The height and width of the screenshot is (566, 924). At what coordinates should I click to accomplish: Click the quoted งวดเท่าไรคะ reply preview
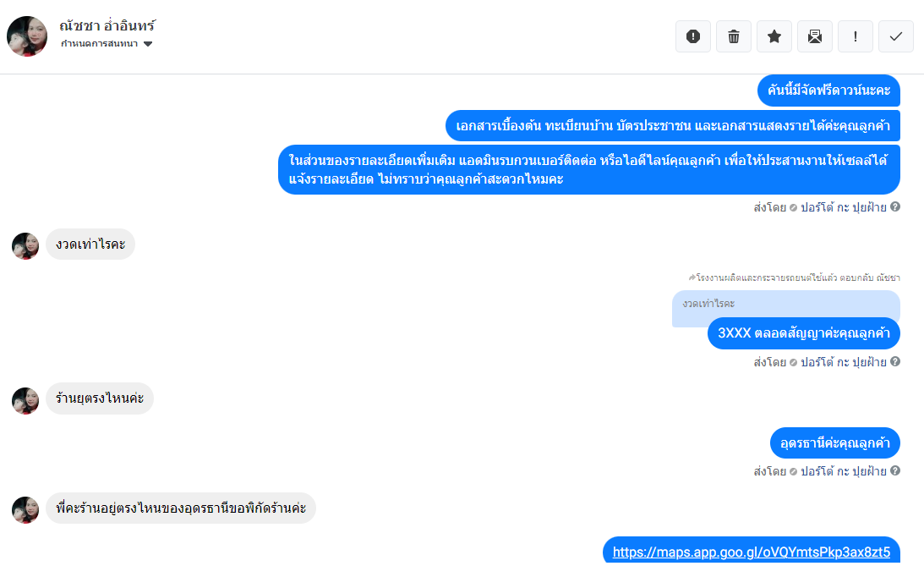(785, 304)
